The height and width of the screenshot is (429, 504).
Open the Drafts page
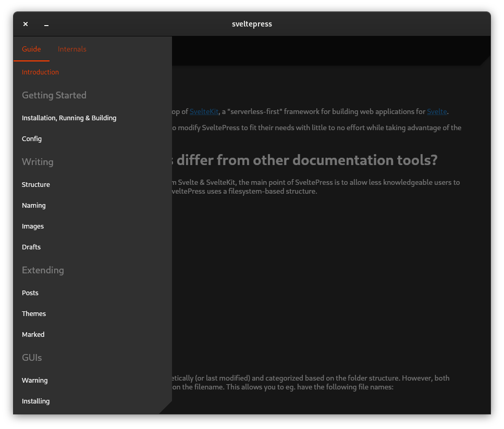coord(31,247)
